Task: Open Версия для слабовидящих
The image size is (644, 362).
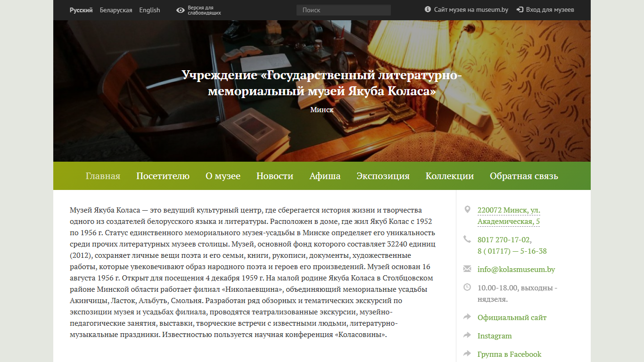Action: click(x=204, y=10)
